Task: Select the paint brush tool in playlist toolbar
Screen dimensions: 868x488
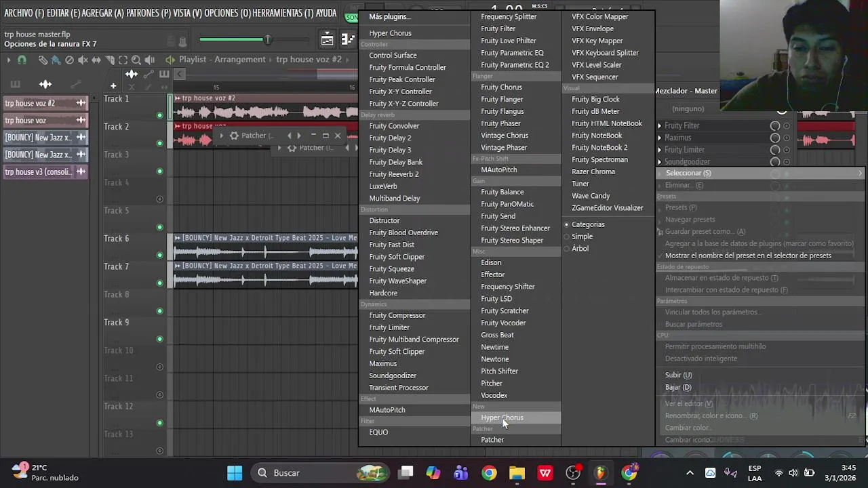Action: click(56, 60)
